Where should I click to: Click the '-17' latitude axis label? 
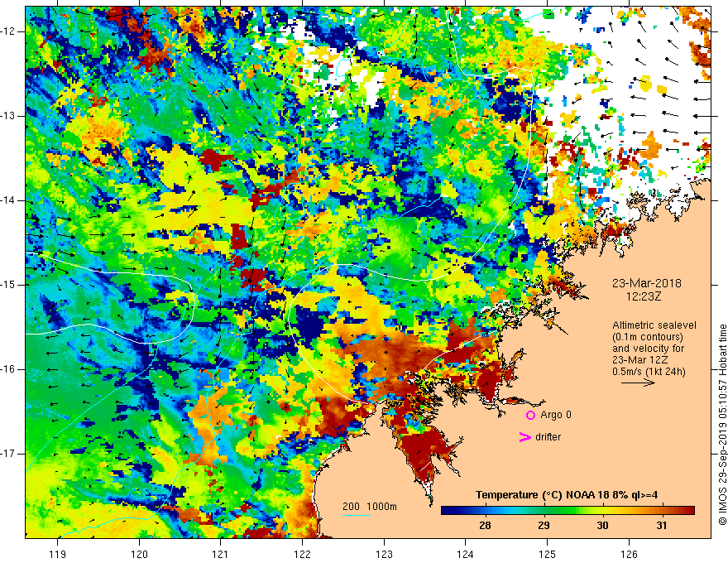pyautogui.click(x=8, y=454)
